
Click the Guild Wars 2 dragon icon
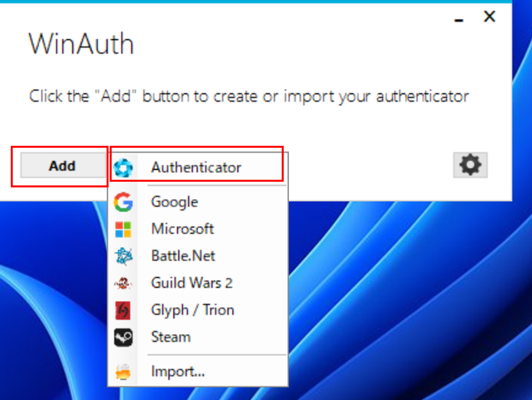(123, 283)
